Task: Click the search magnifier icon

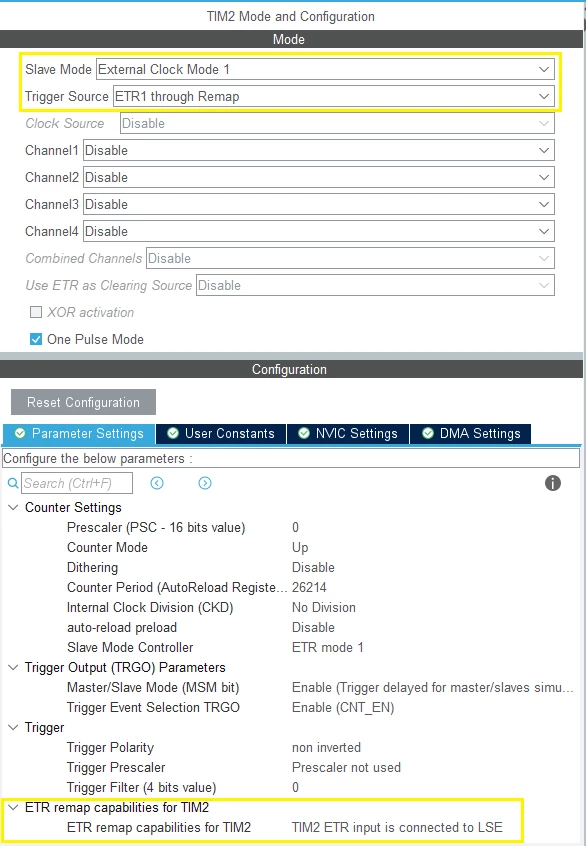Action: 13,483
